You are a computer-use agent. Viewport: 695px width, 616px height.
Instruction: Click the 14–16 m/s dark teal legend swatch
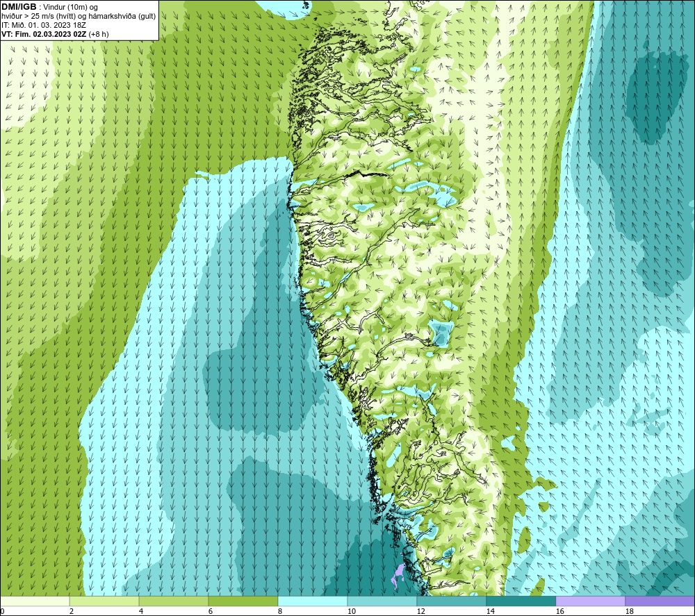tap(521, 601)
